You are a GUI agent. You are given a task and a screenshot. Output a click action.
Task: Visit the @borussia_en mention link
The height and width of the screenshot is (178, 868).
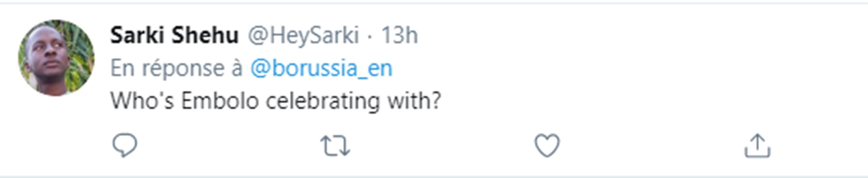(321, 68)
